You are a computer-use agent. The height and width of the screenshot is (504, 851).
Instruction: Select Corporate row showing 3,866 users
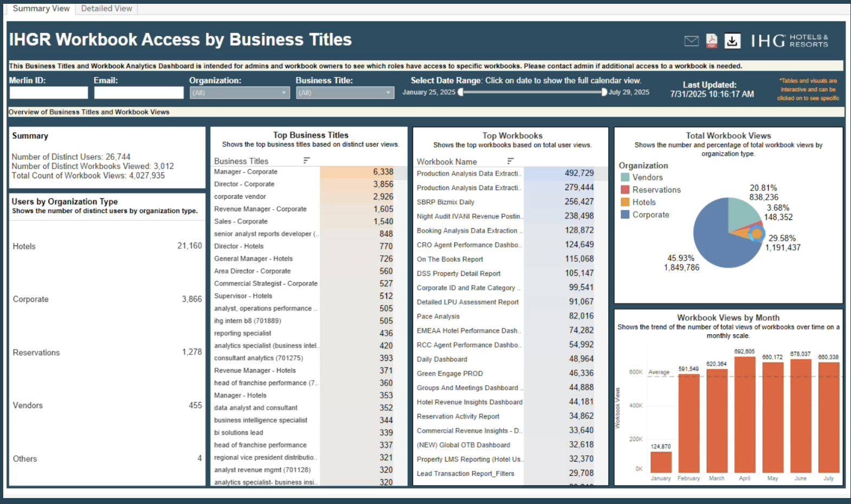pyautogui.click(x=107, y=299)
